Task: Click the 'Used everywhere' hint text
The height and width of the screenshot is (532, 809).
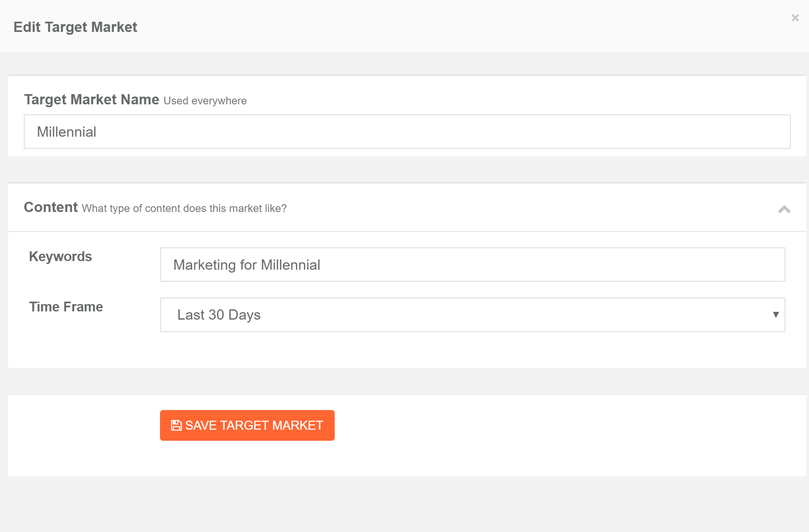Action: click(x=205, y=101)
